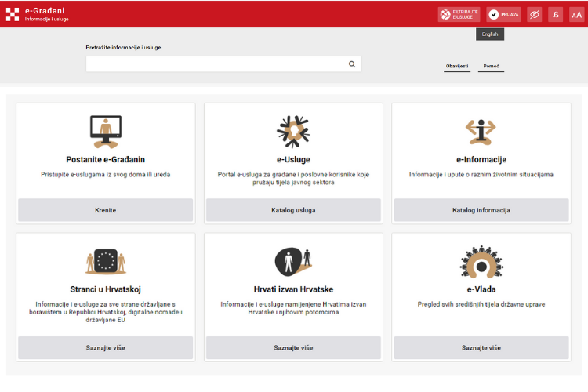Screen dimensions: 588x392
Task: Switch language to English
Action: click(490, 34)
